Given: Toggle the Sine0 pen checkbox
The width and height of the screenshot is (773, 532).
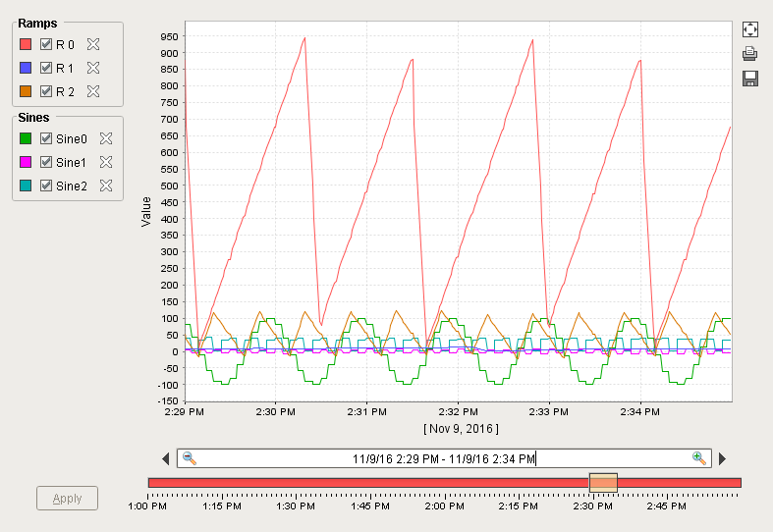Looking at the screenshot, I should [45, 138].
